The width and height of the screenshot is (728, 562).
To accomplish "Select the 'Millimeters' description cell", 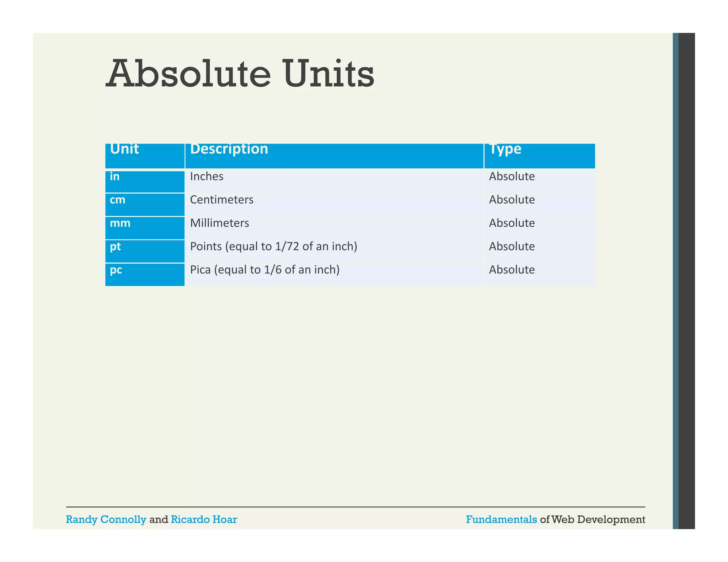I will pyautogui.click(x=334, y=228).
